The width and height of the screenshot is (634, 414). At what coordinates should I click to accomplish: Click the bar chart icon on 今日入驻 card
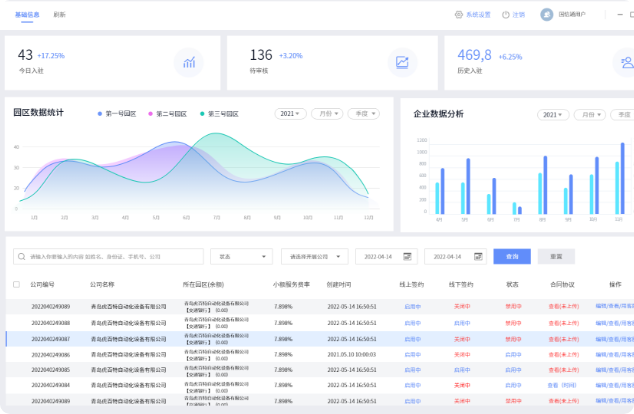(187, 63)
